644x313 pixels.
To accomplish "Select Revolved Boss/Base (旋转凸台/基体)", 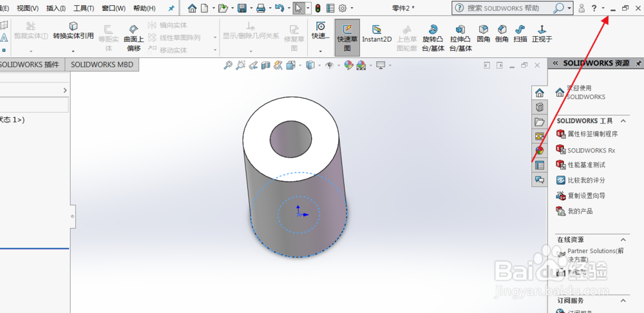I will (433, 38).
